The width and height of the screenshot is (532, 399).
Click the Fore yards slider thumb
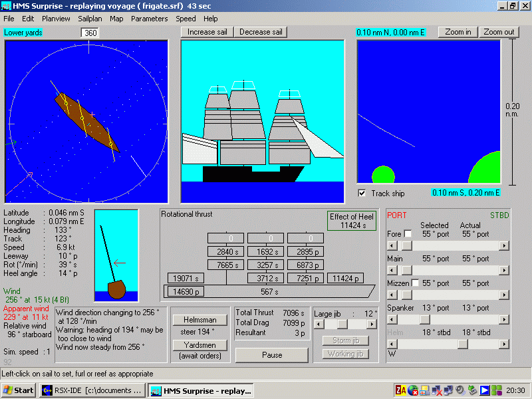coord(406,245)
